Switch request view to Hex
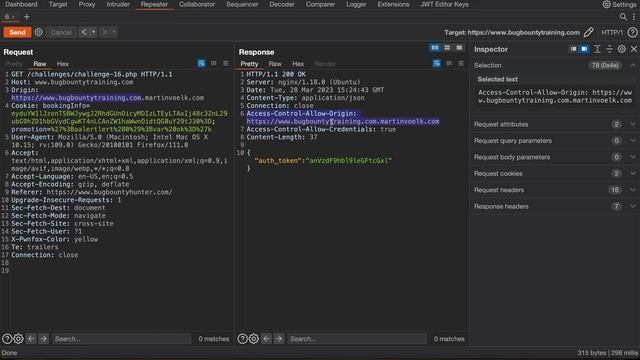The image size is (640, 360). pyautogui.click(x=62, y=64)
